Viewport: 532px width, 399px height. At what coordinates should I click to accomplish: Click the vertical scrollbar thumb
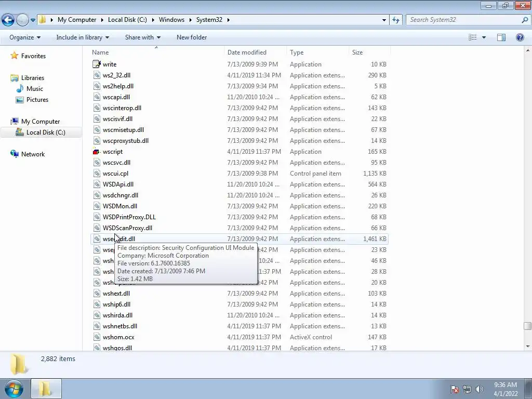click(528, 326)
